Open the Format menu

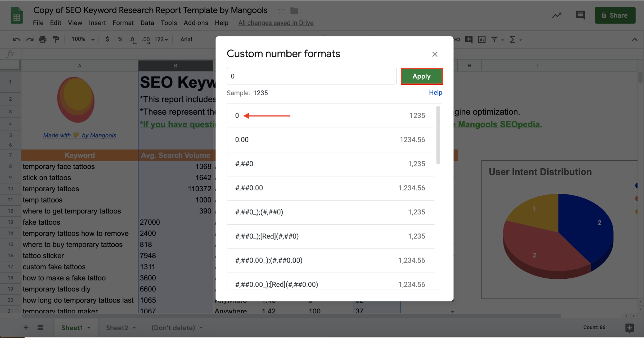pyautogui.click(x=123, y=23)
